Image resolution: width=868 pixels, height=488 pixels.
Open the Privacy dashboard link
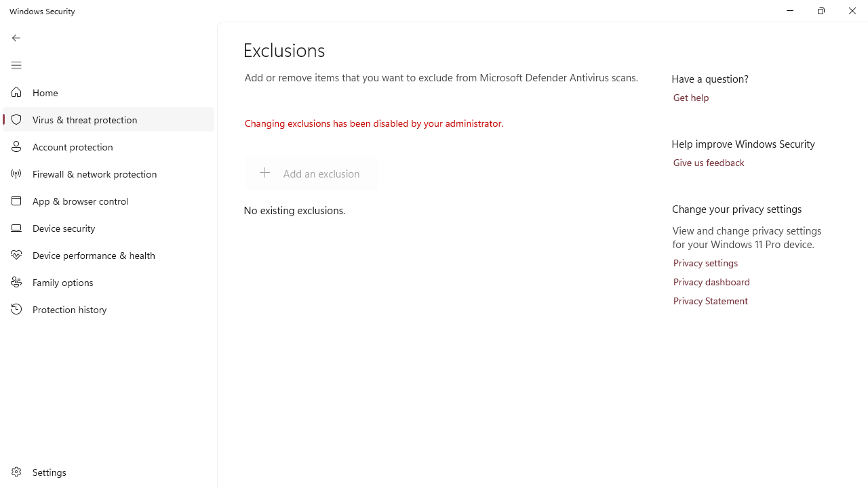(711, 282)
